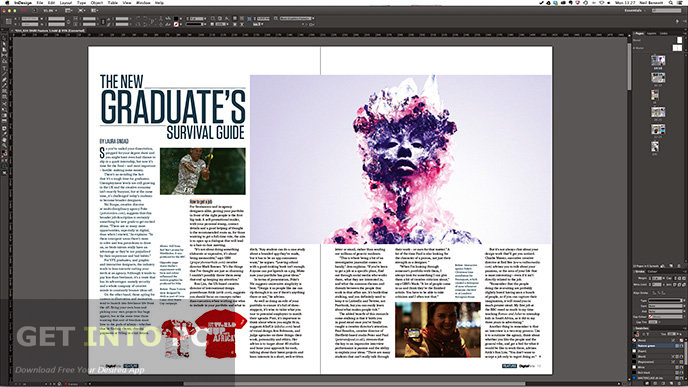Select the Page tool
The width and height of the screenshot is (688, 387).
click(5, 50)
